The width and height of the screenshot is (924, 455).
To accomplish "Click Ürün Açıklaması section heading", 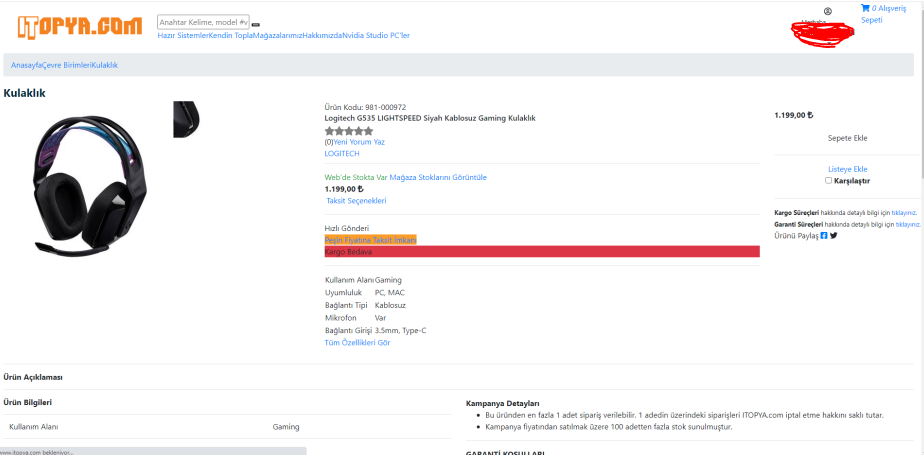I will tap(33, 377).
